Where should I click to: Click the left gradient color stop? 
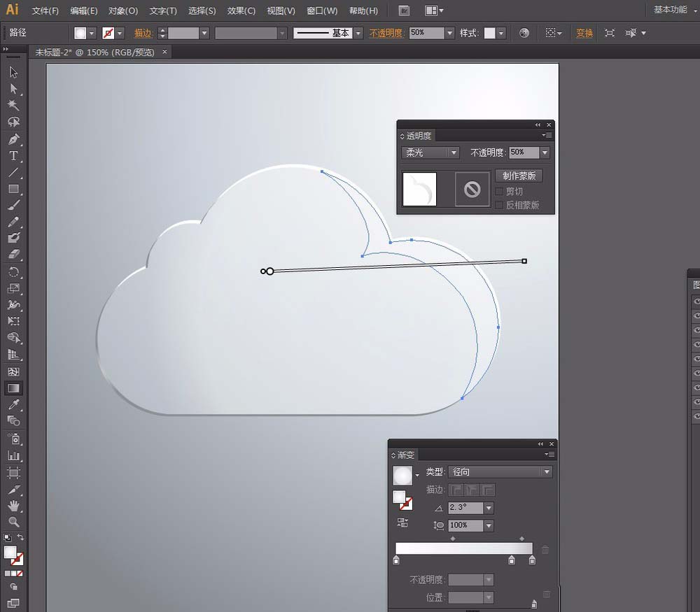click(396, 560)
